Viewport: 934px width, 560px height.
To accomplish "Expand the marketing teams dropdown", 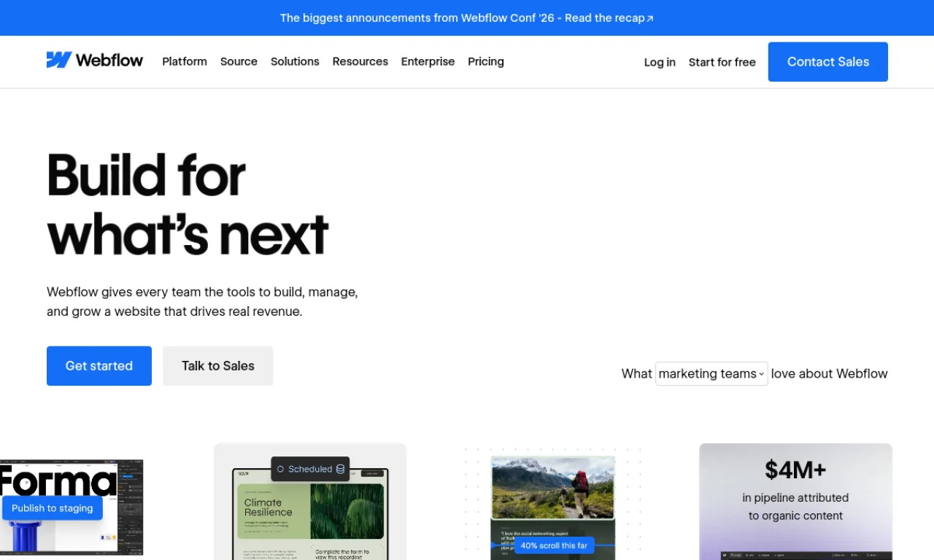I will click(x=711, y=373).
